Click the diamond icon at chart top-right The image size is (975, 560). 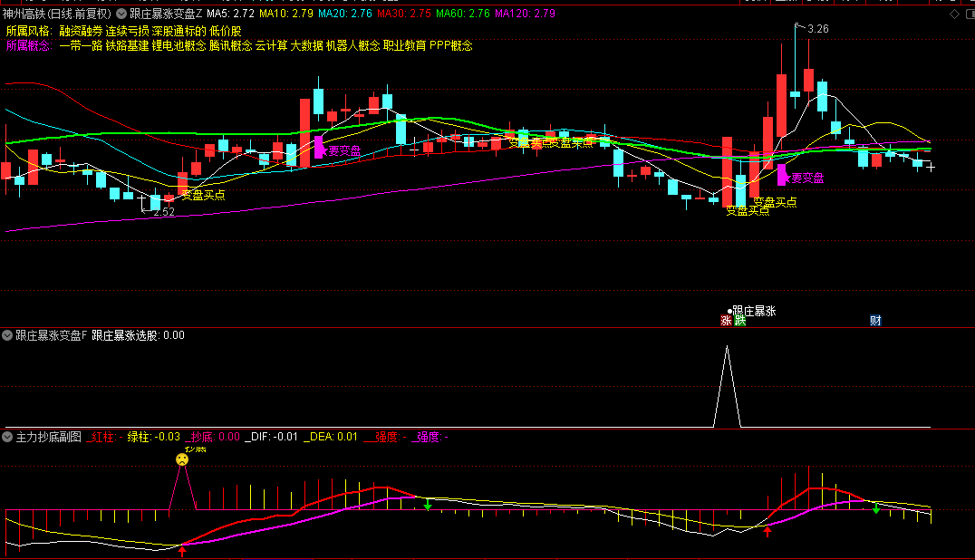(x=954, y=14)
